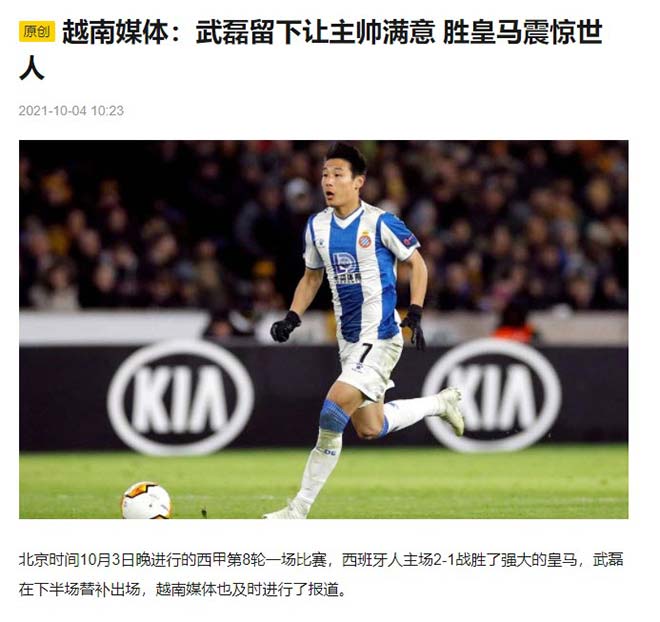Click the number 7 on player's shorts
This screenshot has width=660, height=622.
click(x=365, y=352)
